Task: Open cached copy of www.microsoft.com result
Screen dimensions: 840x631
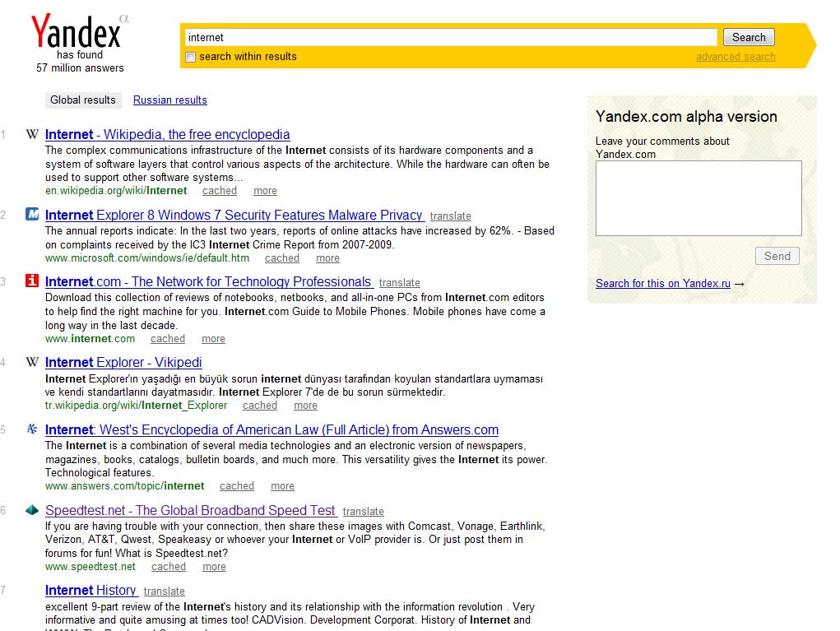Action: point(282,258)
